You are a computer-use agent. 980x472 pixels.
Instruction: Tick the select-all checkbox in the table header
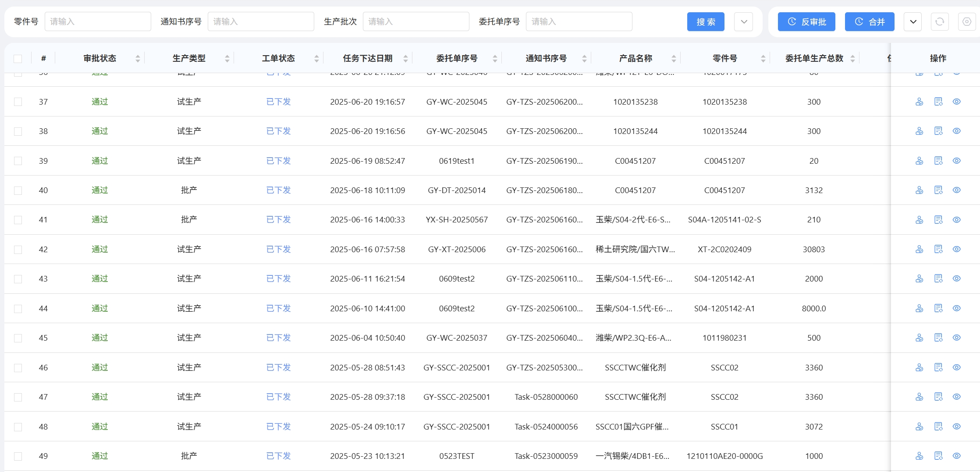pyautogui.click(x=18, y=59)
